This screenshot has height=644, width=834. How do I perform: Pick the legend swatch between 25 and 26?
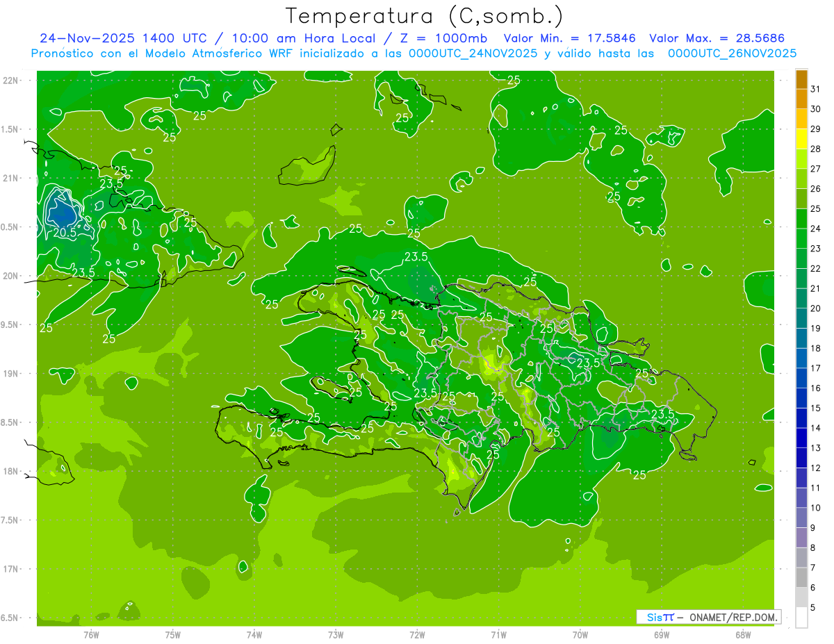click(x=801, y=199)
